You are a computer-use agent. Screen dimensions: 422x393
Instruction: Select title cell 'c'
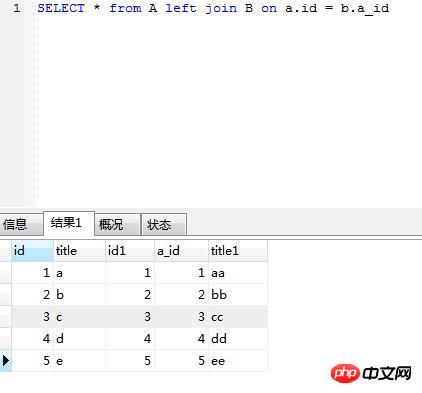tap(79, 317)
